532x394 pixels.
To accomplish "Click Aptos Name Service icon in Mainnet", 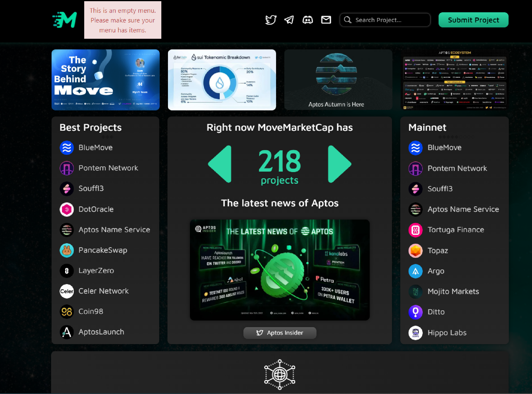I will click(x=416, y=209).
